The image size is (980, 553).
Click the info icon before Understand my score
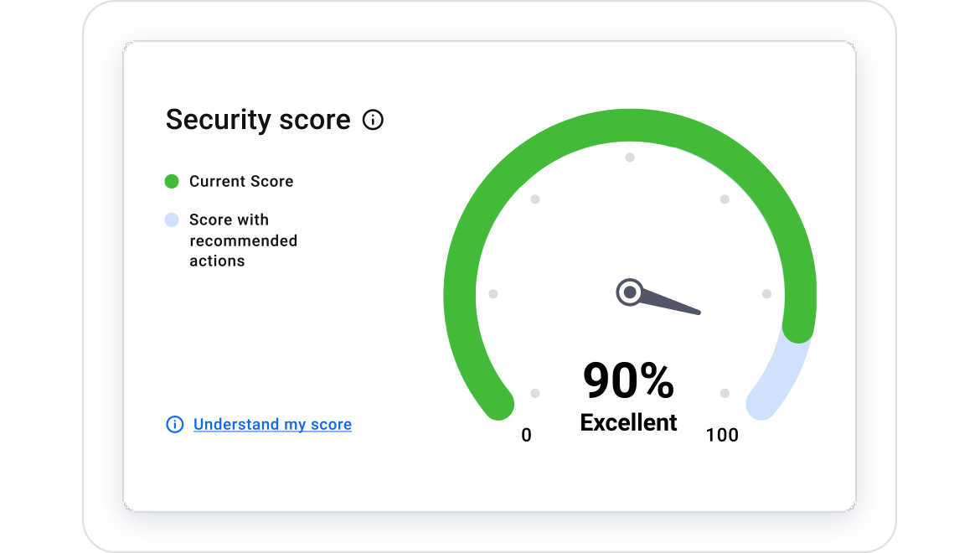click(x=175, y=424)
